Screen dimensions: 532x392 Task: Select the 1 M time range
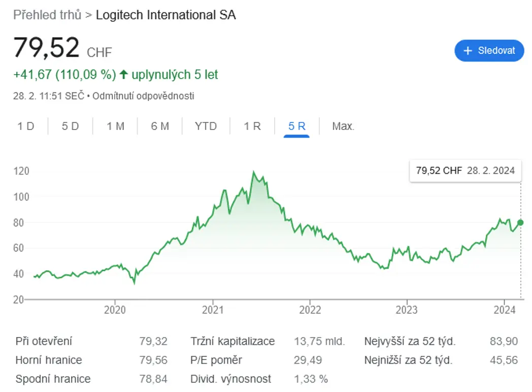click(115, 126)
